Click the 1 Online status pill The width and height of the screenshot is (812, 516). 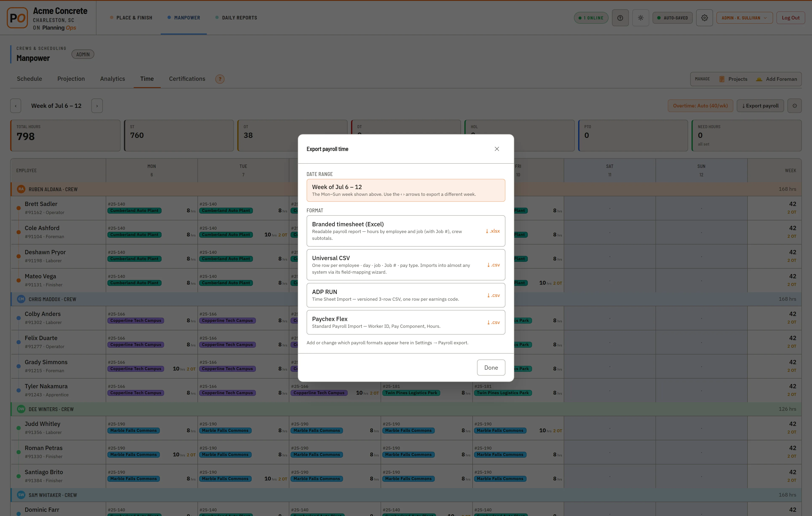(591, 18)
